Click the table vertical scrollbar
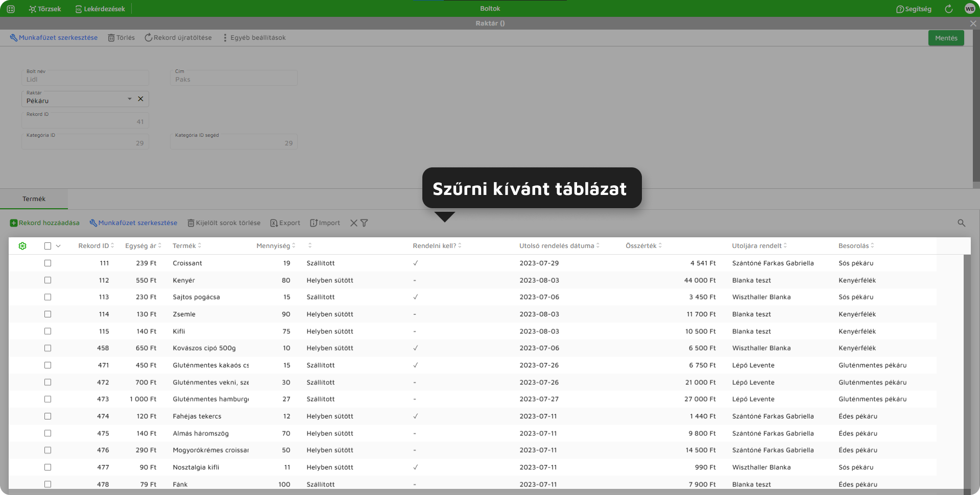Viewport: 980px width, 495px height. (x=967, y=373)
